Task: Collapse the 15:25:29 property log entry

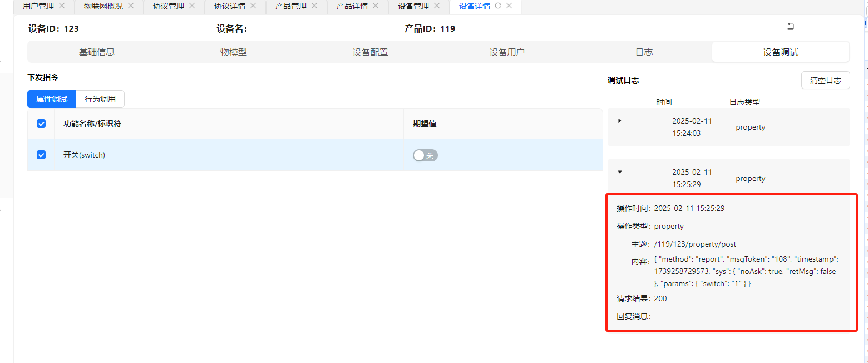Action: point(620,172)
